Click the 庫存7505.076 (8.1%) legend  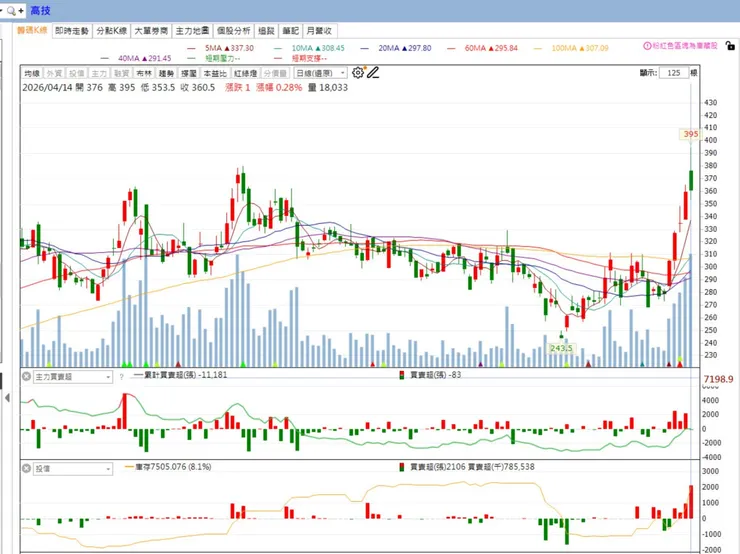pyautogui.click(x=168, y=467)
